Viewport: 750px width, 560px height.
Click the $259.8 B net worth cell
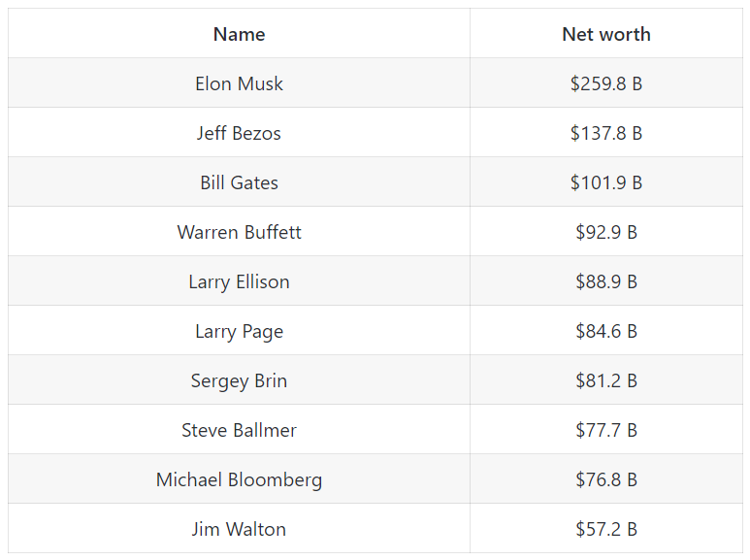606,83
